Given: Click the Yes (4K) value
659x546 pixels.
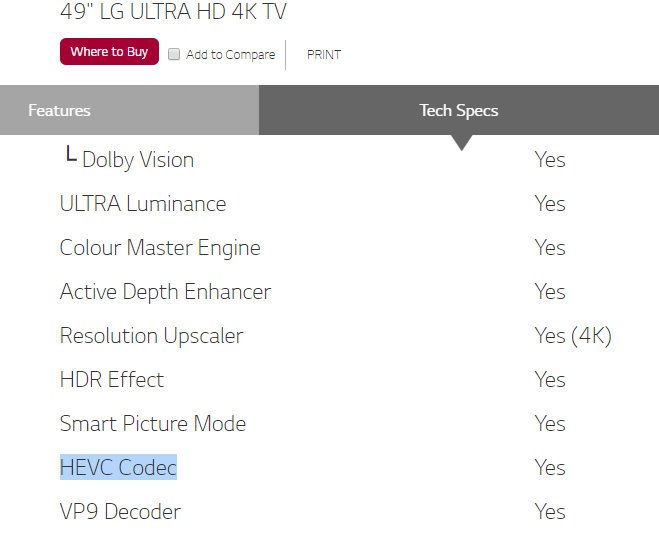Looking at the screenshot, I should tap(573, 336).
